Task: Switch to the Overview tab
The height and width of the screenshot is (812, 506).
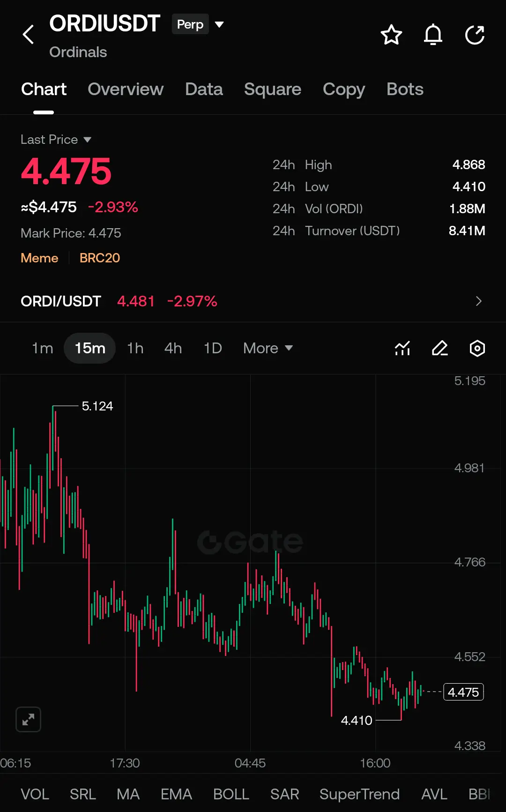Action: pyautogui.click(x=126, y=89)
